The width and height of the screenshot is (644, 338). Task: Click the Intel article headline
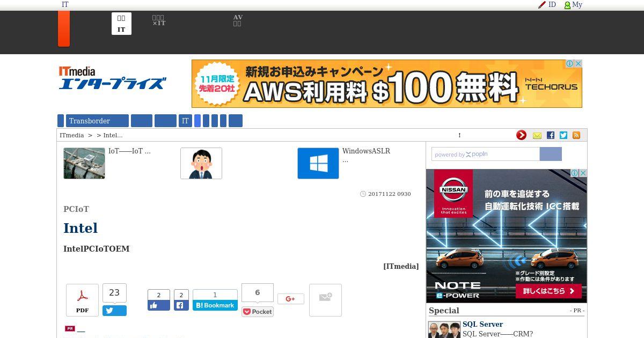tap(80, 228)
